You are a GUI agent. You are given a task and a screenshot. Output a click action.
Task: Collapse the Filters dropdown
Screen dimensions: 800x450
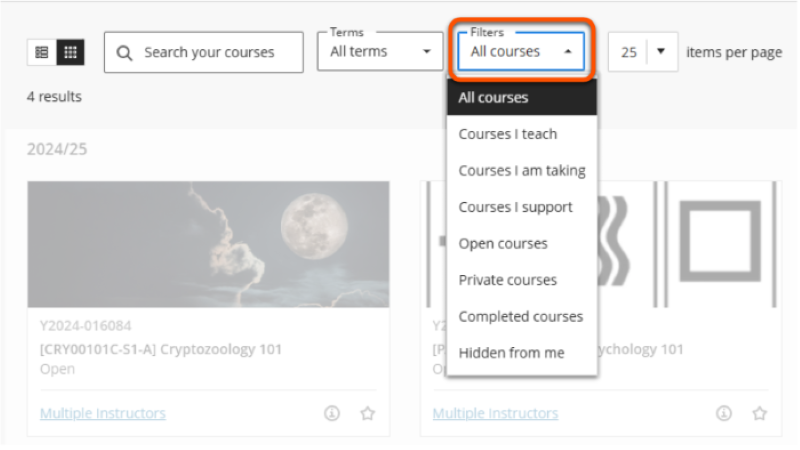521,52
